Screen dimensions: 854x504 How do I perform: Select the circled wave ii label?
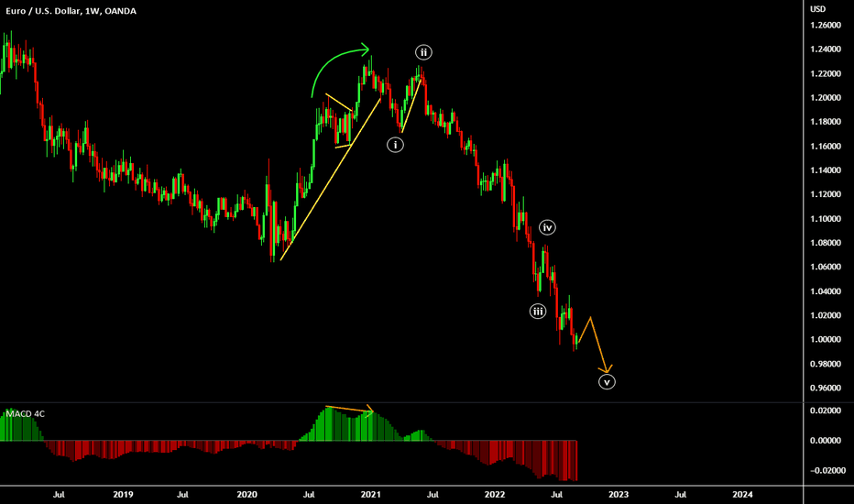423,52
